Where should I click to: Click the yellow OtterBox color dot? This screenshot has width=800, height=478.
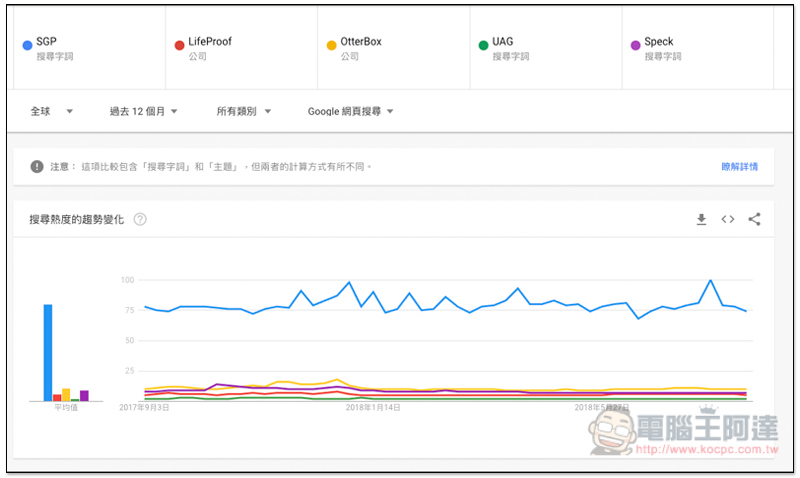click(x=332, y=45)
